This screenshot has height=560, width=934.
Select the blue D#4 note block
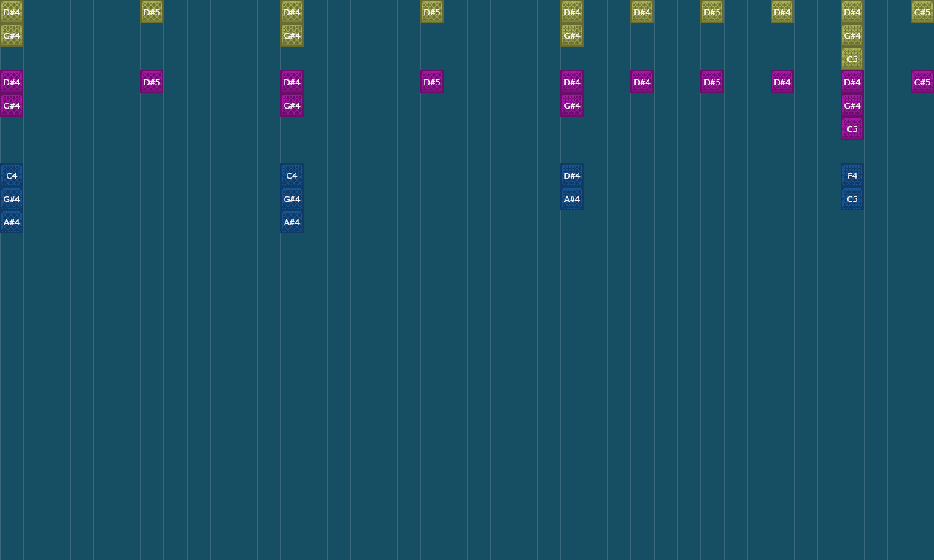click(572, 175)
